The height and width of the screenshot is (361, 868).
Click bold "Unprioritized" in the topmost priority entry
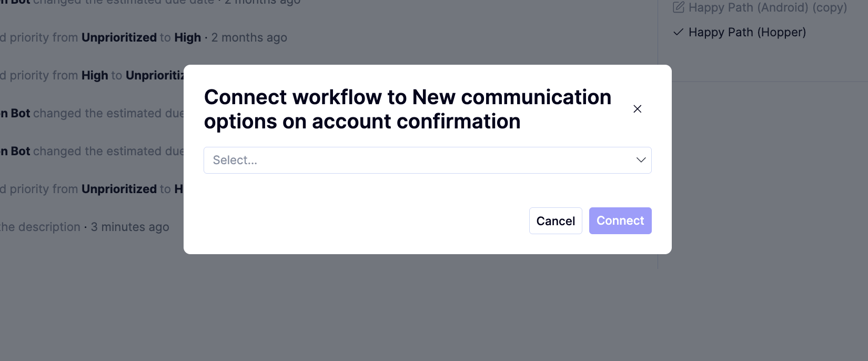coord(119,37)
